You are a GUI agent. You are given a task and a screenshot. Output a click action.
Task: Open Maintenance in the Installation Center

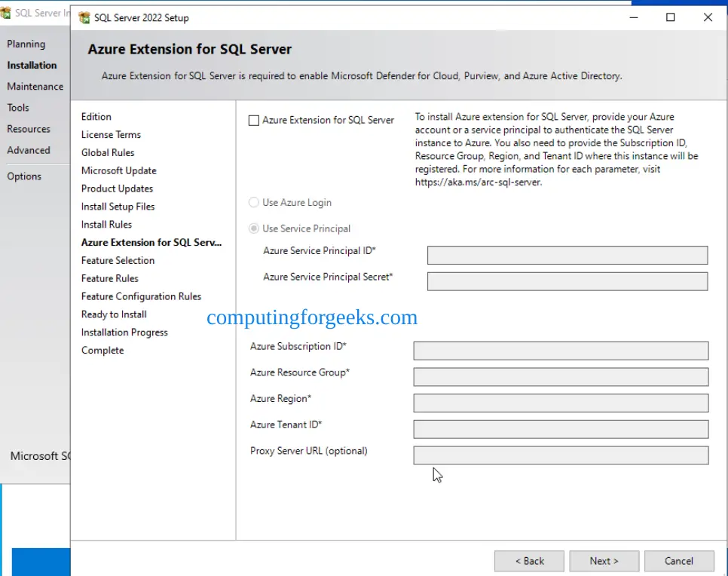[35, 87]
